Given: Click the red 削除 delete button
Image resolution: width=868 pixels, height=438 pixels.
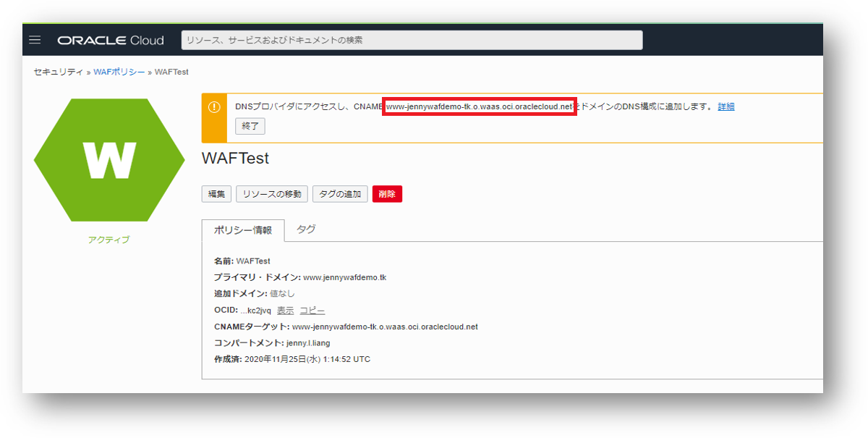Looking at the screenshot, I should coord(387,193).
